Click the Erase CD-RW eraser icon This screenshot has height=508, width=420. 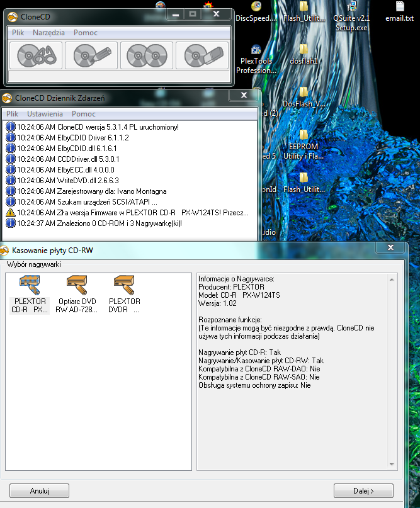coord(202,55)
